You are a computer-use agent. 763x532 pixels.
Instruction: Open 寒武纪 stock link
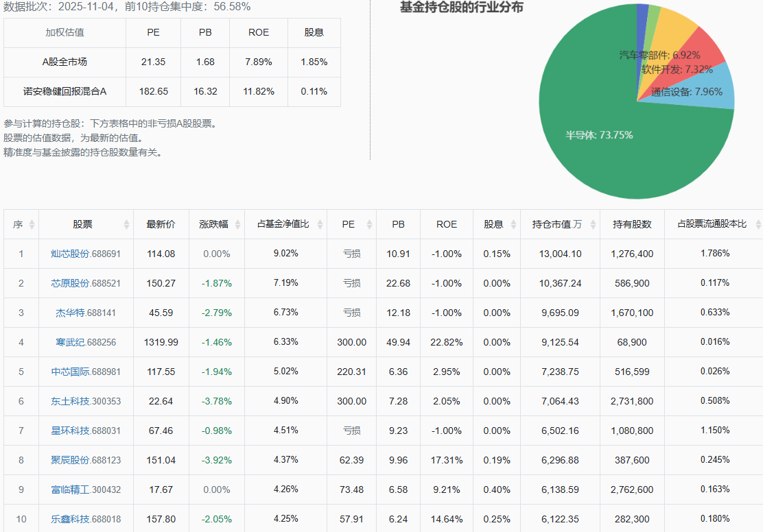click(70, 342)
